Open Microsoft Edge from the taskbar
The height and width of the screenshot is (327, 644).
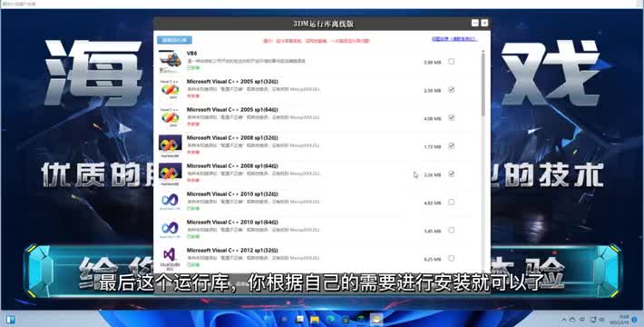[x=330, y=319]
